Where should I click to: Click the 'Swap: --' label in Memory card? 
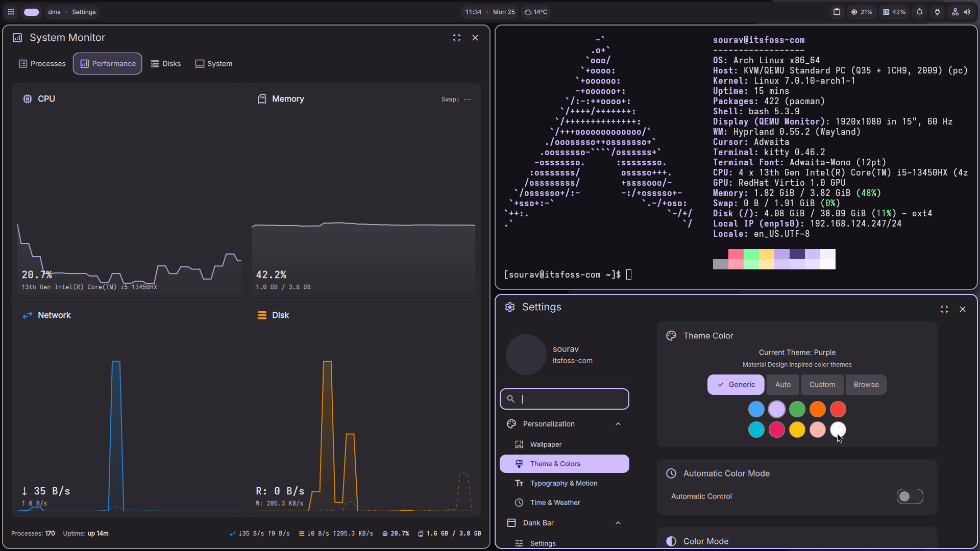coord(456,99)
